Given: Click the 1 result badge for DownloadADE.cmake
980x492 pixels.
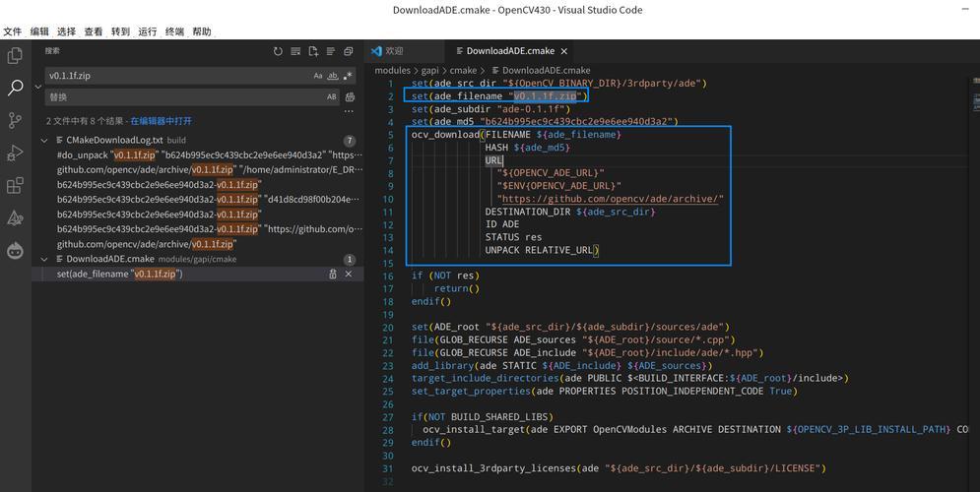Looking at the screenshot, I should 350,259.
